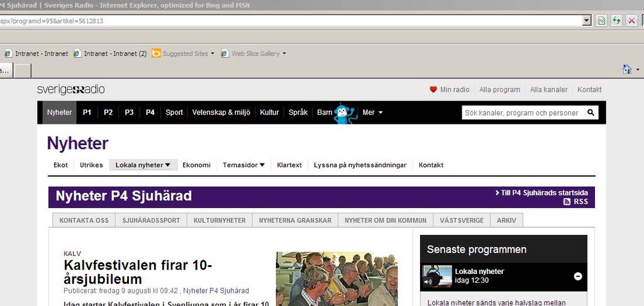Screen dimensions: 644x306
Task: Go to Sport section
Action: click(x=174, y=112)
